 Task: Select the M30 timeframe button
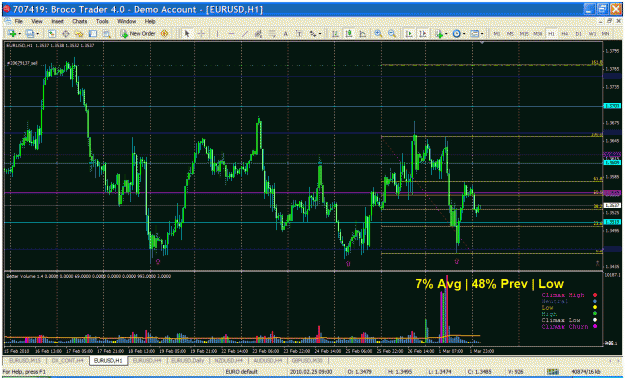pos(538,34)
